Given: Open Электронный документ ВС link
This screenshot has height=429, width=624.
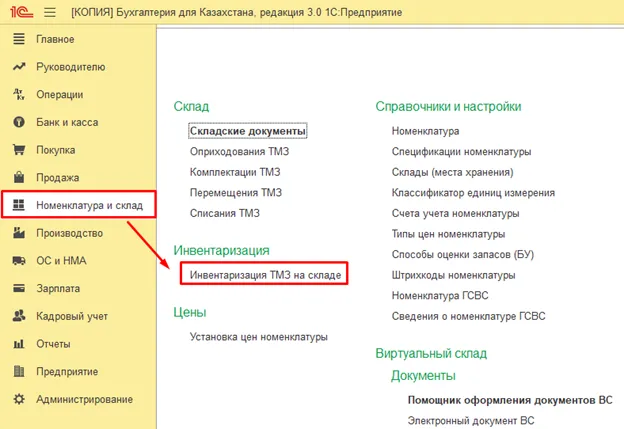Looking at the screenshot, I should (471, 421).
